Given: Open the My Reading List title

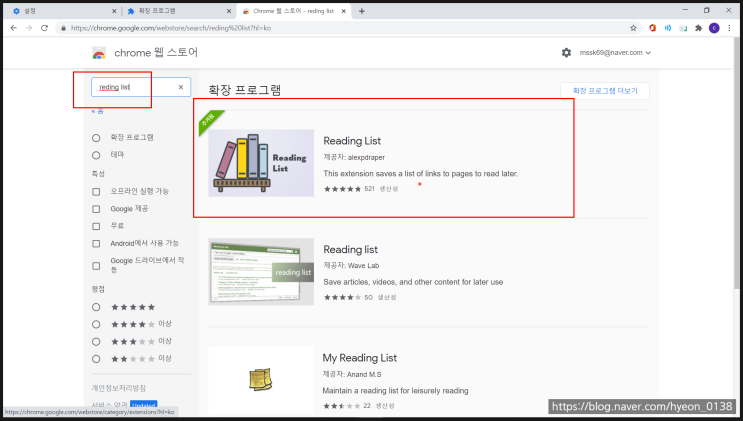Looking at the screenshot, I should click(x=360, y=358).
